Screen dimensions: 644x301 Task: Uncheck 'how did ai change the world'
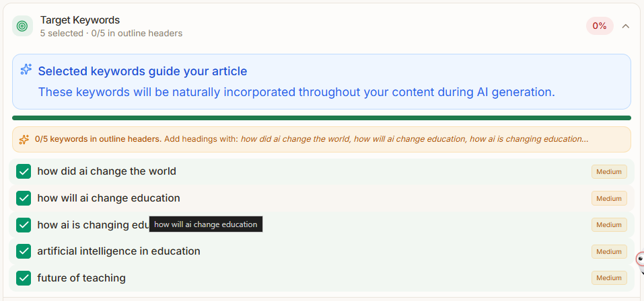(x=24, y=171)
